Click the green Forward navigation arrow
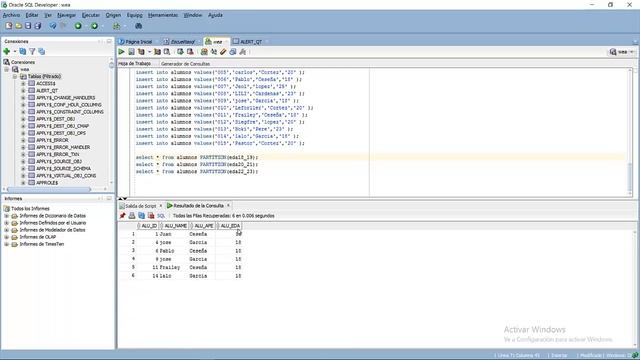This screenshot has width=640, height=360. click(x=94, y=26)
